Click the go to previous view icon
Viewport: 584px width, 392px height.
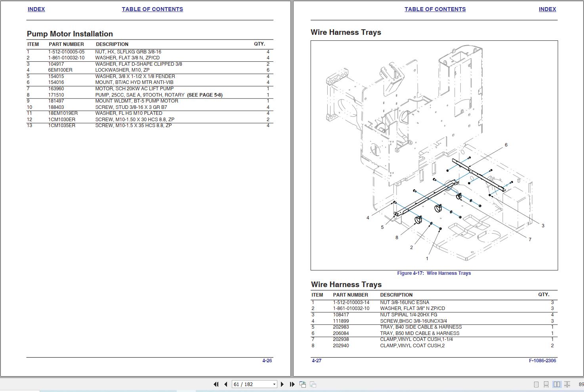[303, 384]
